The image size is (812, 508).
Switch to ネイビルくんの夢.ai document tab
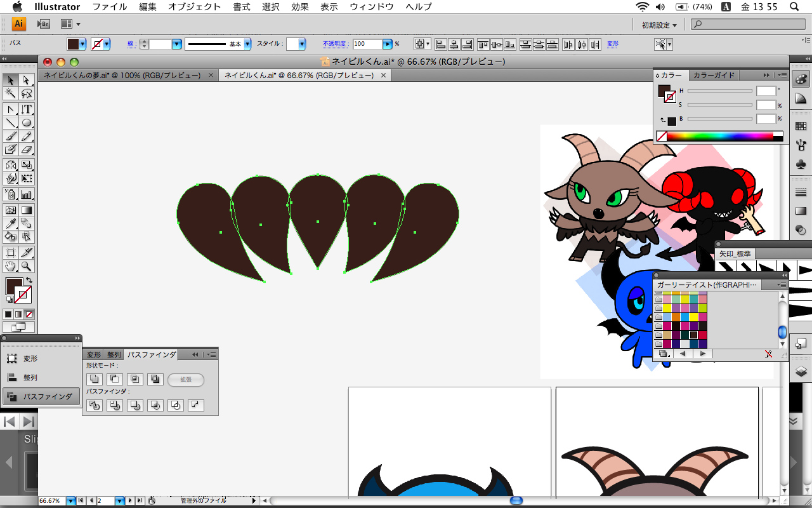click(122, 75)
